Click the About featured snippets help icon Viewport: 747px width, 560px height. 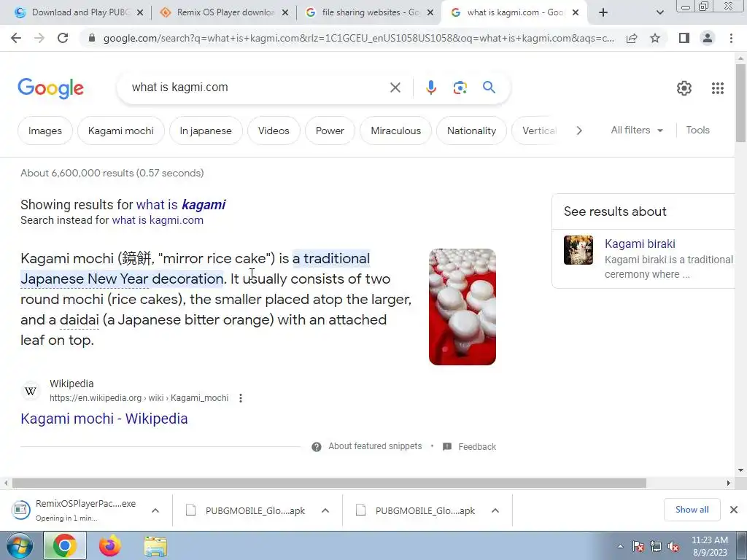(317, 447)
